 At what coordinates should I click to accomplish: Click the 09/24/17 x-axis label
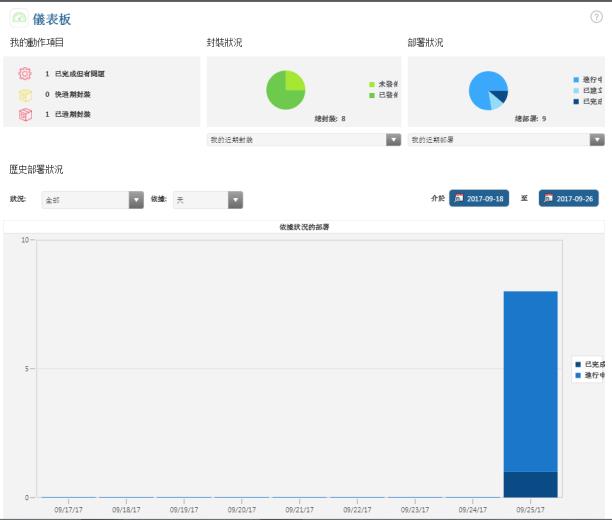click(x=473, y=510)
